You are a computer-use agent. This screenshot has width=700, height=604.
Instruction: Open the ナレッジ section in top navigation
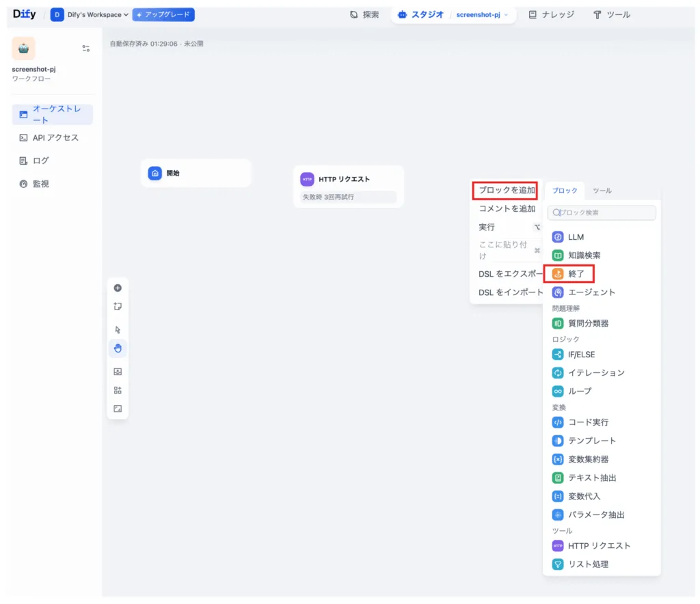coord(552,14)
